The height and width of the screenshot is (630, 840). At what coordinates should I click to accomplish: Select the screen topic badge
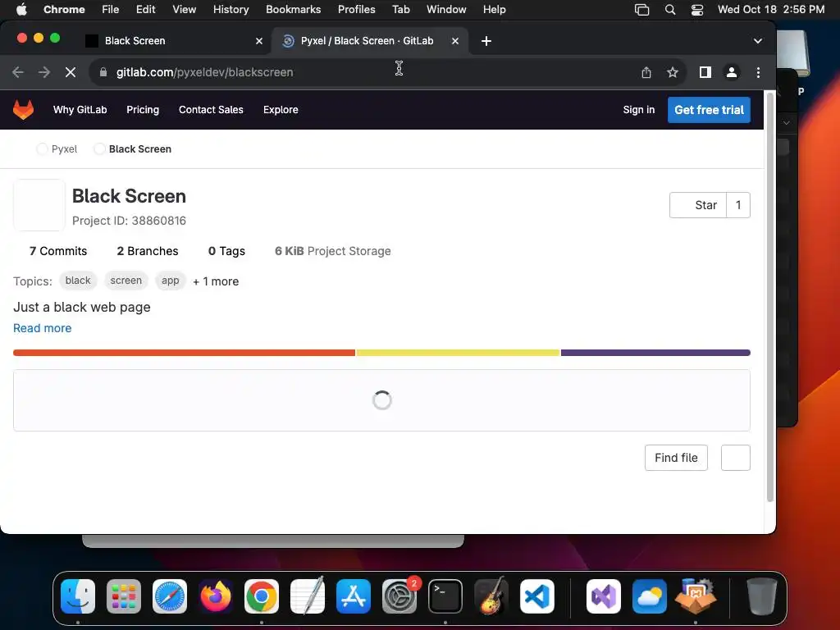[x=126, y=281]
